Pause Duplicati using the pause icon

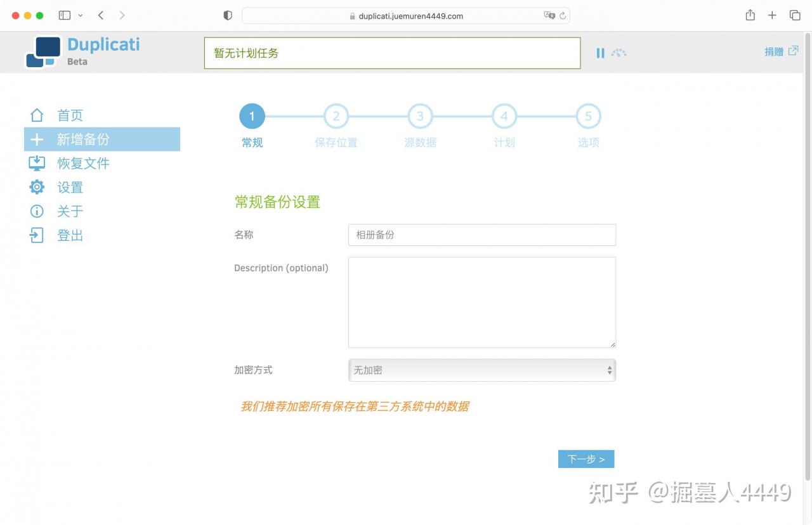[600, 53]
